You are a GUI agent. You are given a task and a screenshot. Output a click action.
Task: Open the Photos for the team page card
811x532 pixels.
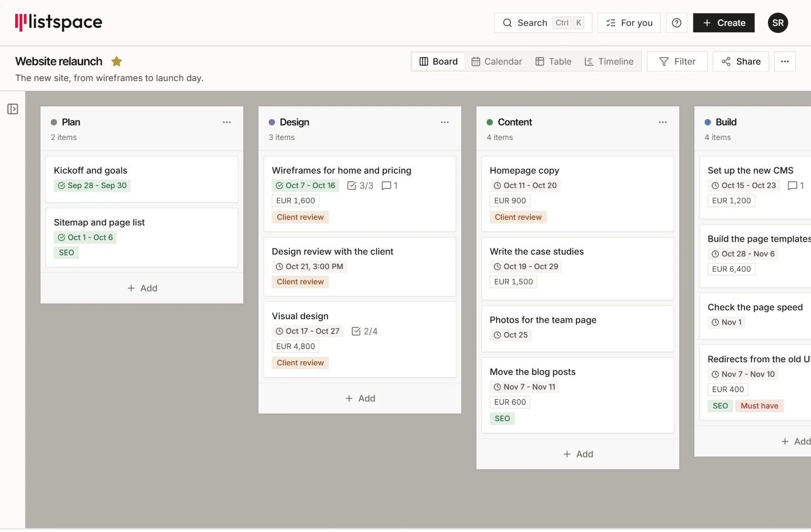tap(578, 329)
